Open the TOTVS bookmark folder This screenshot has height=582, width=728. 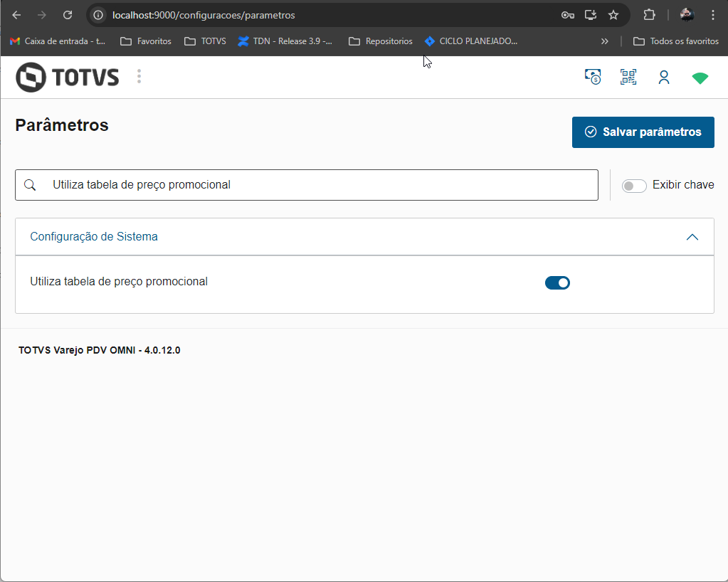[205, 41]
